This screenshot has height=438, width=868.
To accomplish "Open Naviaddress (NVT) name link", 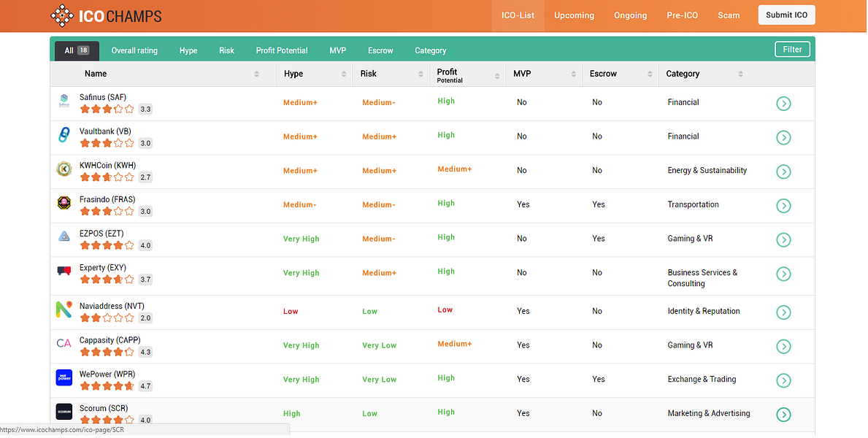I will (112, 306).
